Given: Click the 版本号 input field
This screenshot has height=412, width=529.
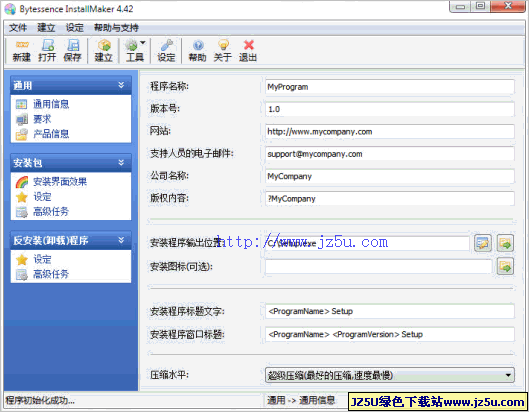Looking at the screenshot, I should coord(390,109).
